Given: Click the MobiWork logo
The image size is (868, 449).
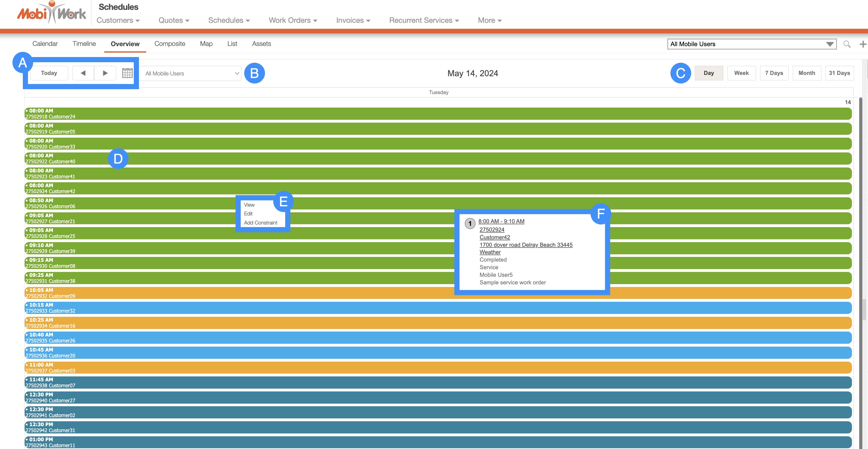Looking at the screenshot, I should tap(52, 13).
